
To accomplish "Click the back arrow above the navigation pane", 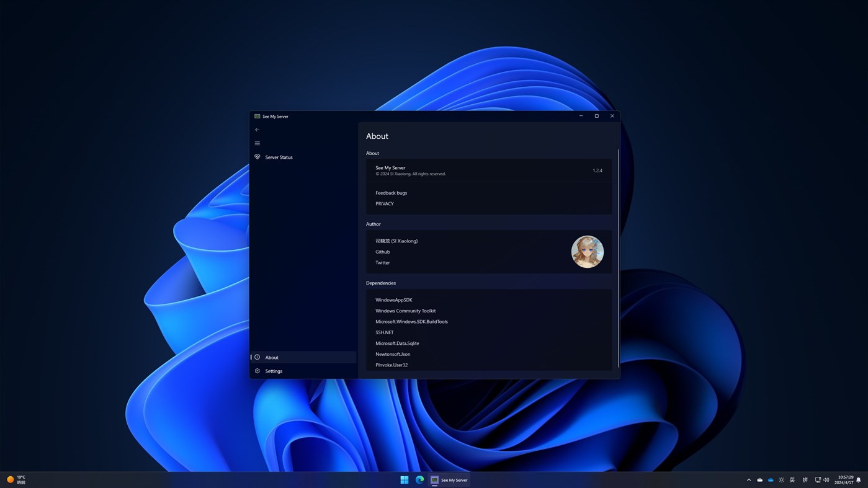I will (257, 130).
